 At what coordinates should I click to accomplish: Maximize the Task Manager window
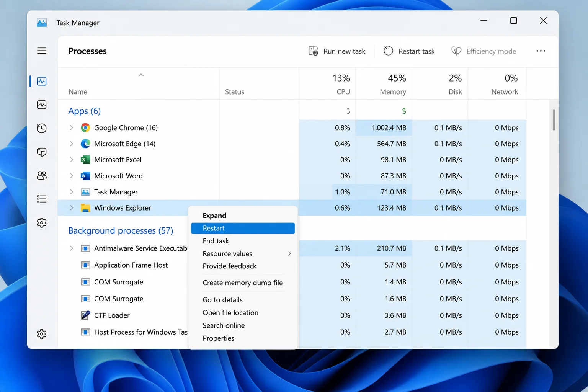[x=514, y=21]
